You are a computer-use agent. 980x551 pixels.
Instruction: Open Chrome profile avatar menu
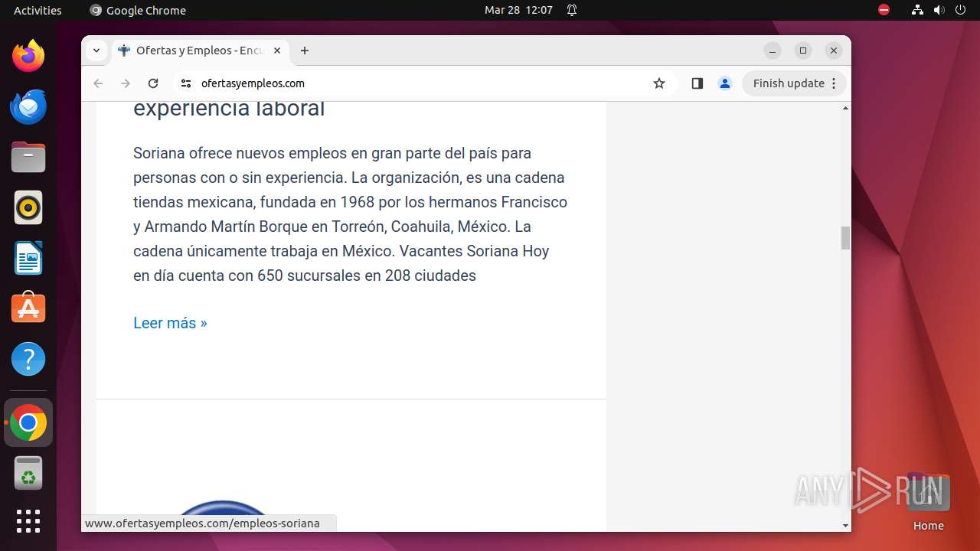pos(725,83)
